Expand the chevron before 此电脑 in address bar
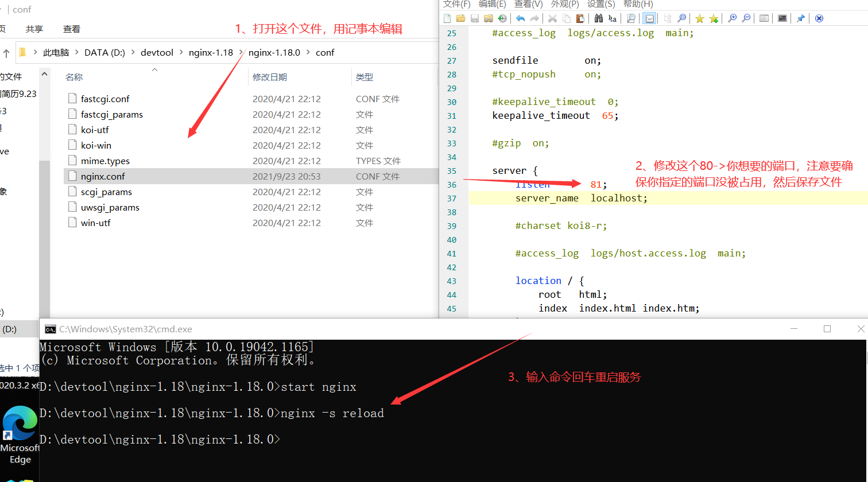Viewport: 868px width, 482px height. pos(35,53)
